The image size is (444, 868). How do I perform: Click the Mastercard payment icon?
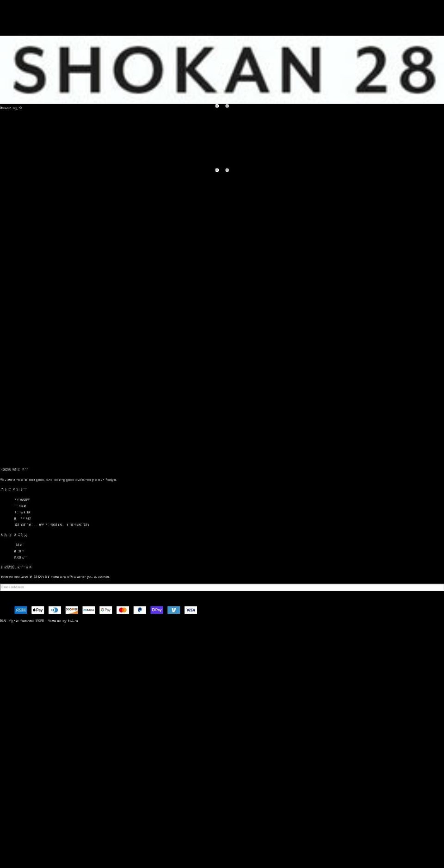click(123, 610)
